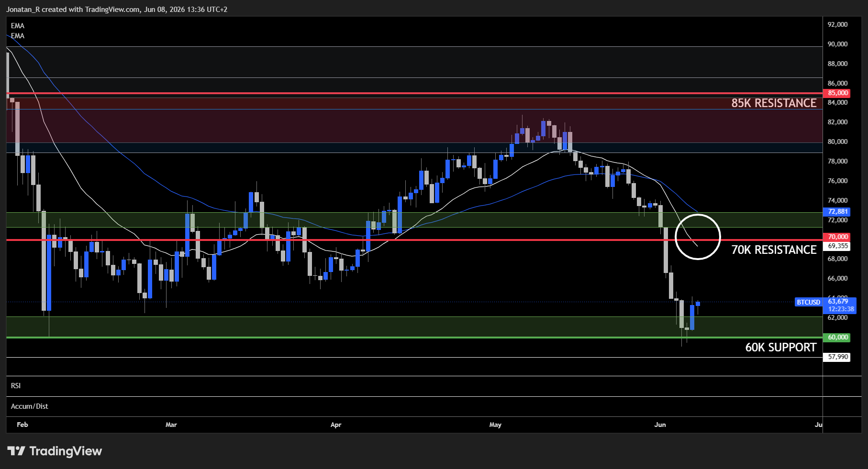
Task: Click the 90,000 price axis label
Action: coord(837,44)
